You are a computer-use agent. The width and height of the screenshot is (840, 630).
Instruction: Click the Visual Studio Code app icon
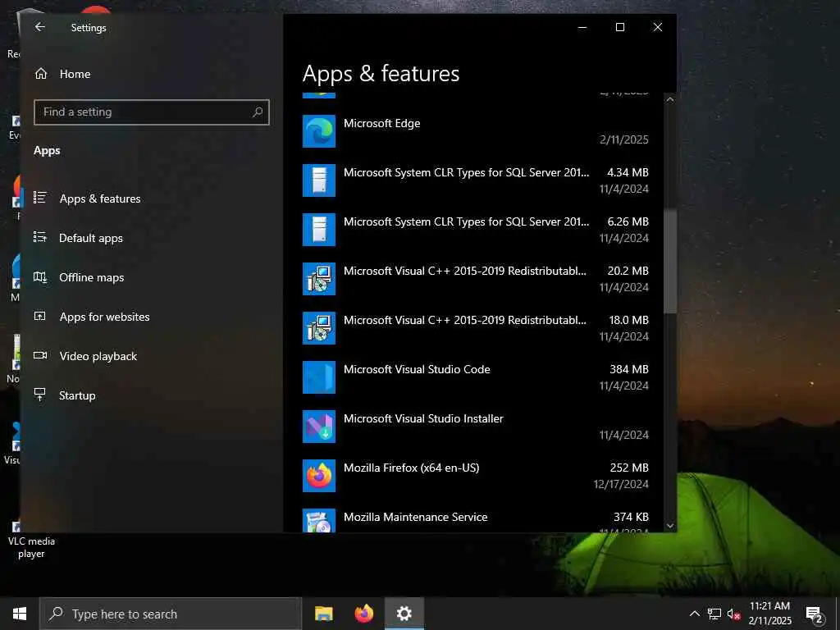click(319, 377)
